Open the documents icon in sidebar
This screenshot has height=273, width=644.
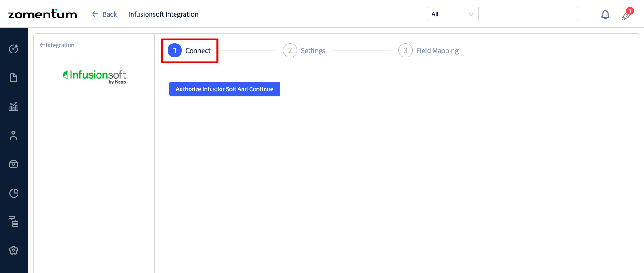tap(13, 78)
